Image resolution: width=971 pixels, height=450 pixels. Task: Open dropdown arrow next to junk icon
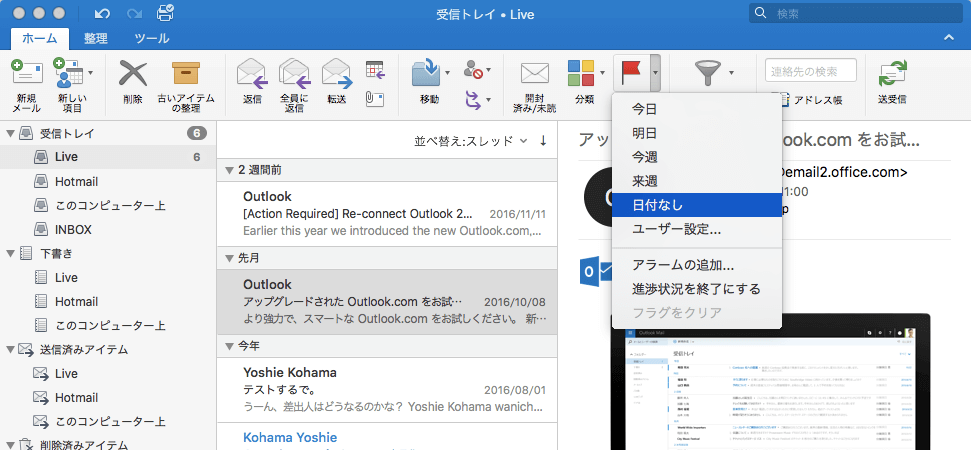point(488,71)
